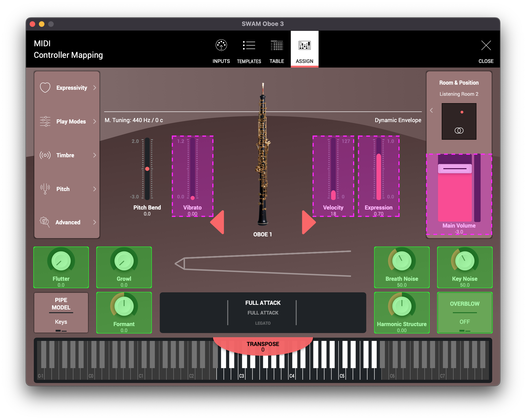Click the Inputs MIDI connector icon
The width and height of the screenshot is (526, 420).
click(x=221, y=45)
